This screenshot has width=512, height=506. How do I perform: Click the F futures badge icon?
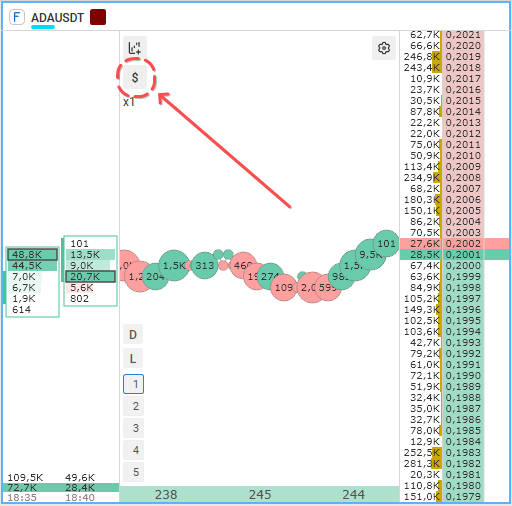pyautogui.click(x=17, y=17)
